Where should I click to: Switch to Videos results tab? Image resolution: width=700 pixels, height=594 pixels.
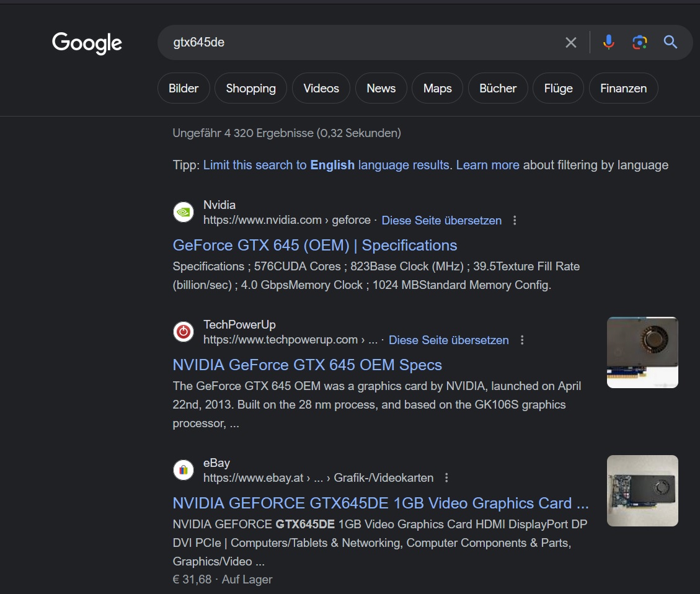point(321,89)
